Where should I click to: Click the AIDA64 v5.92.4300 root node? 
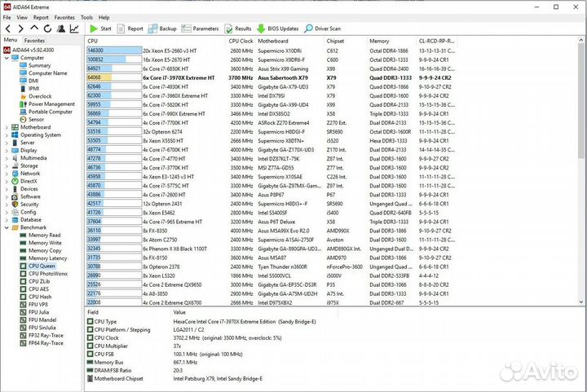click(33, 51)
